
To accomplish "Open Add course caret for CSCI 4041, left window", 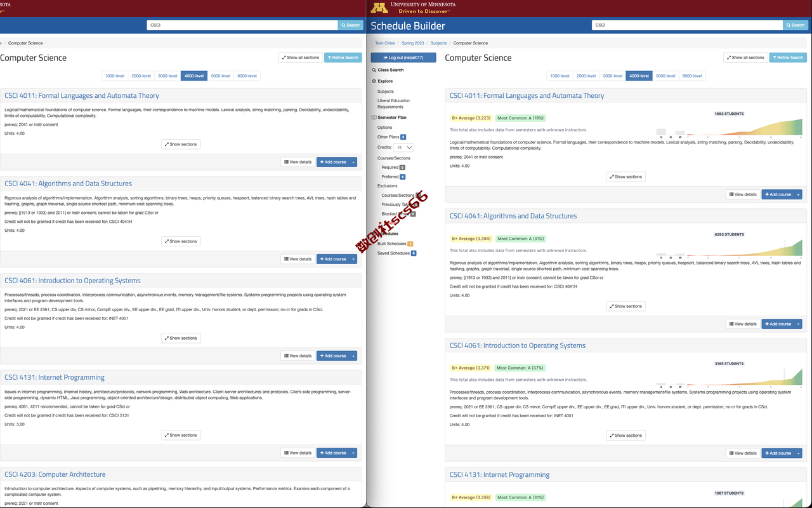I will (x=353, y=259).
